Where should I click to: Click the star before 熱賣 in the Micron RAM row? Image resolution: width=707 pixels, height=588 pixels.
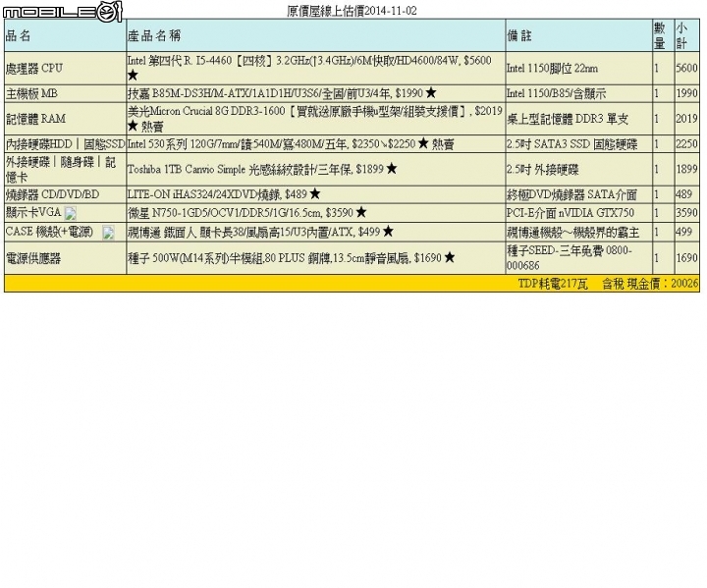[x=133, y=126]
